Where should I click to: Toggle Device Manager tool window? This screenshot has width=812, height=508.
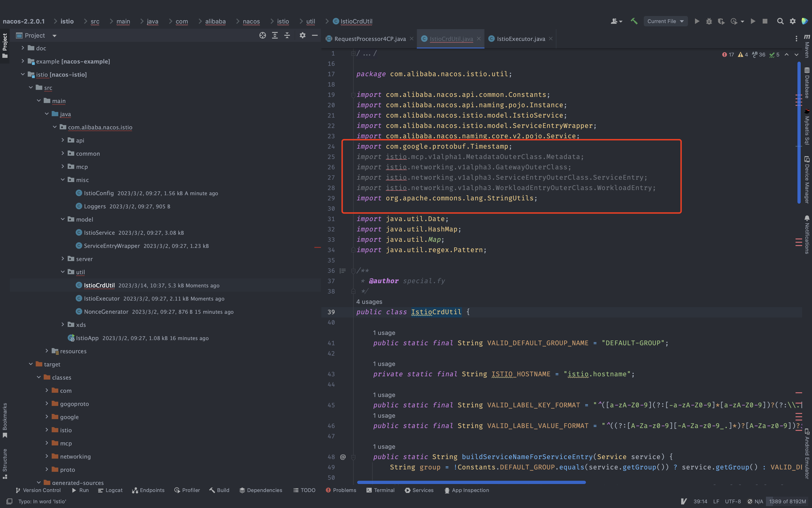[807, 180]
